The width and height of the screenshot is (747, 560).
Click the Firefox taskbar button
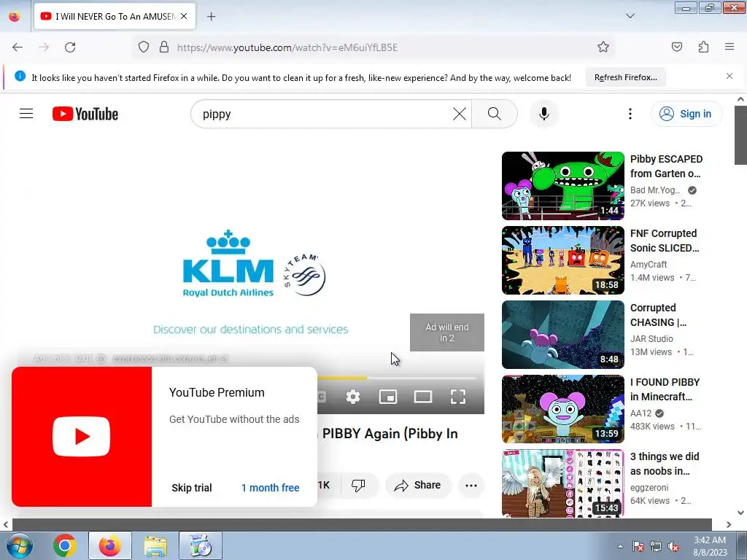(110, 545)
